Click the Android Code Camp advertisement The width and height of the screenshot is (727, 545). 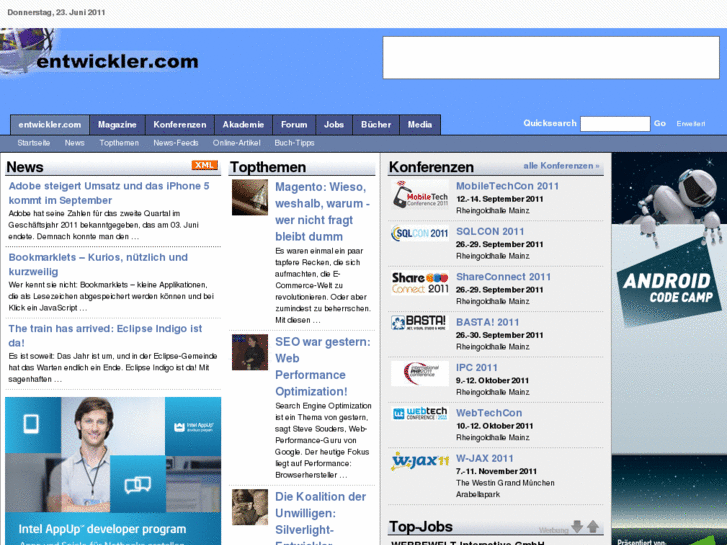click(x=669, y=349)
